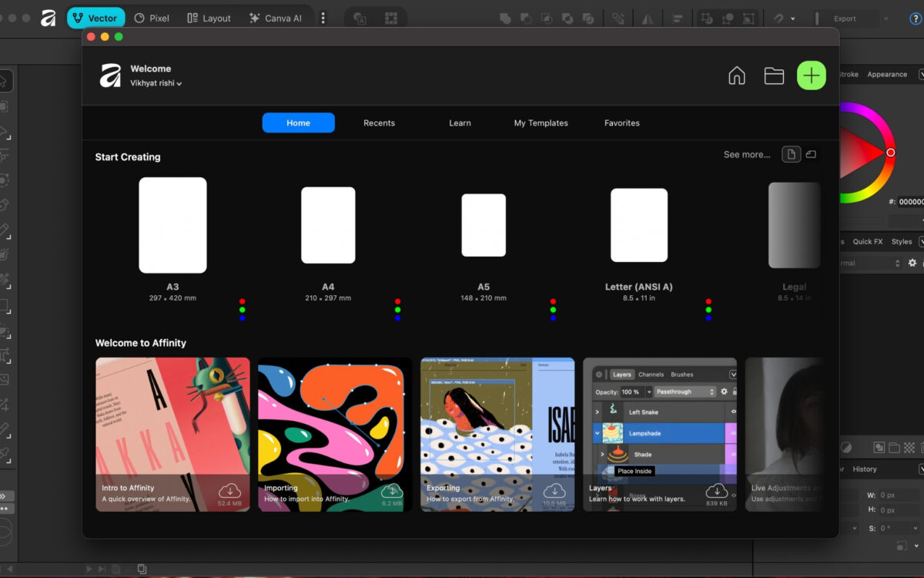The image size is (924, 578).
Task: Click the Home icon in the Welcome window
Action: 736,76
